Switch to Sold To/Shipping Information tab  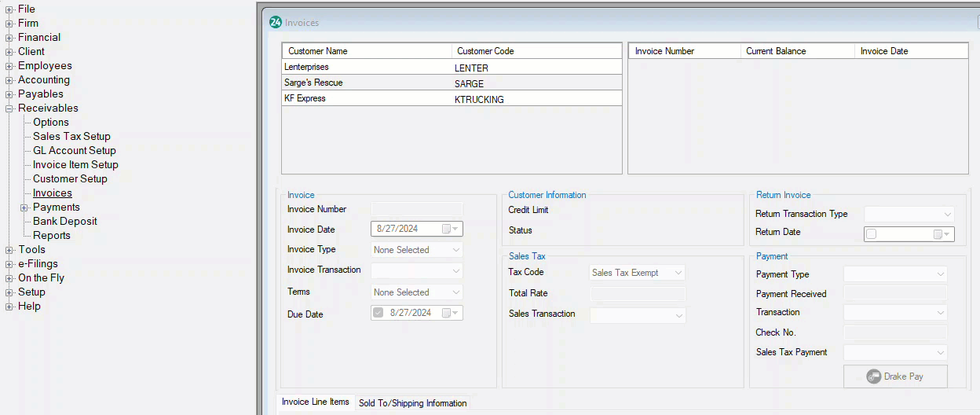pyautogui.click(x=412, y=403)
